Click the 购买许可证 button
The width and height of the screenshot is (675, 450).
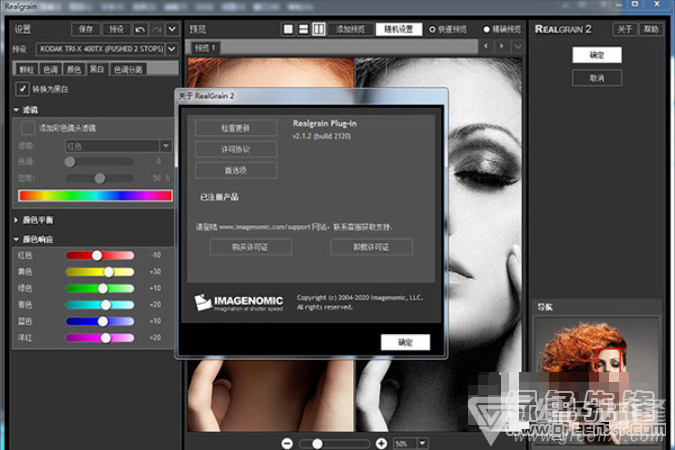tap(251, 247)
